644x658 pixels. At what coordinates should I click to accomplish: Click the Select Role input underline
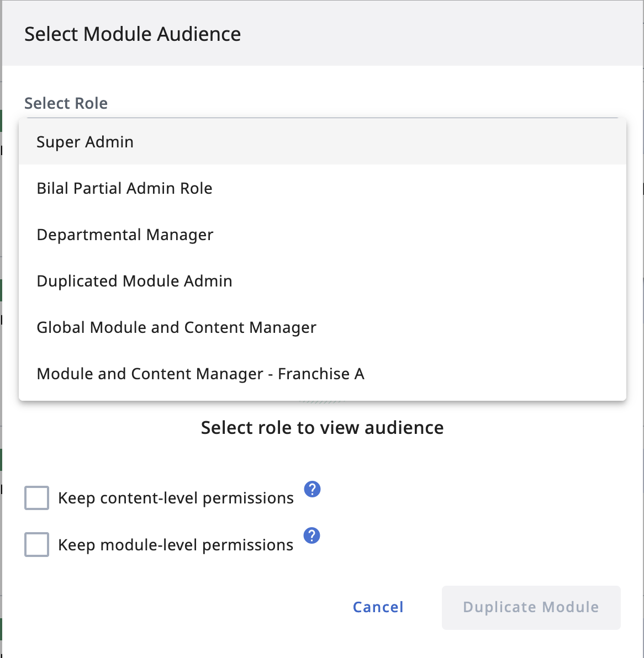(x=320, y=118)
